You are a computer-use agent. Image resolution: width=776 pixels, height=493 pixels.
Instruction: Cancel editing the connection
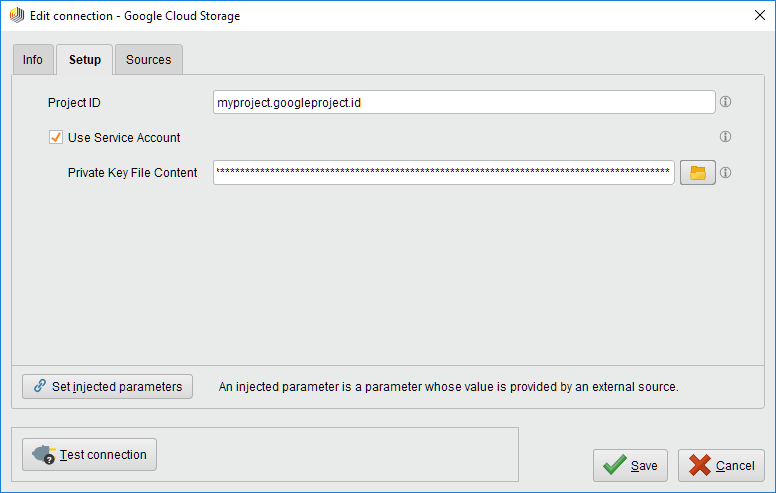pos(721,465)
